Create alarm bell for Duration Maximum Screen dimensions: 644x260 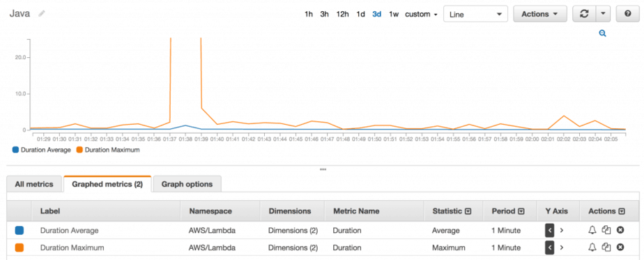[x=592, y=247]
